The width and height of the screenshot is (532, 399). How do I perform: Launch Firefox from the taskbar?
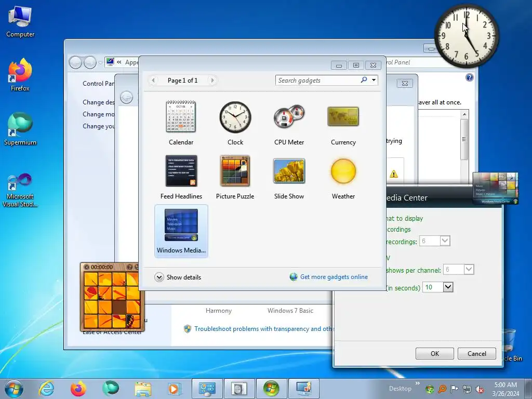pyautogui.click(x=78, y=389)
